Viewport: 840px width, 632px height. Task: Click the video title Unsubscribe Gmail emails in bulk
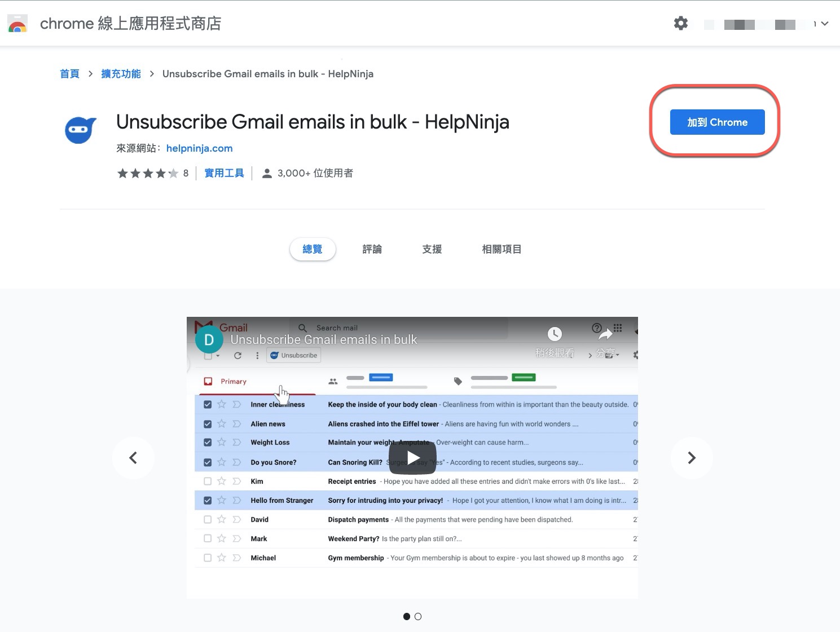point(324,340)
